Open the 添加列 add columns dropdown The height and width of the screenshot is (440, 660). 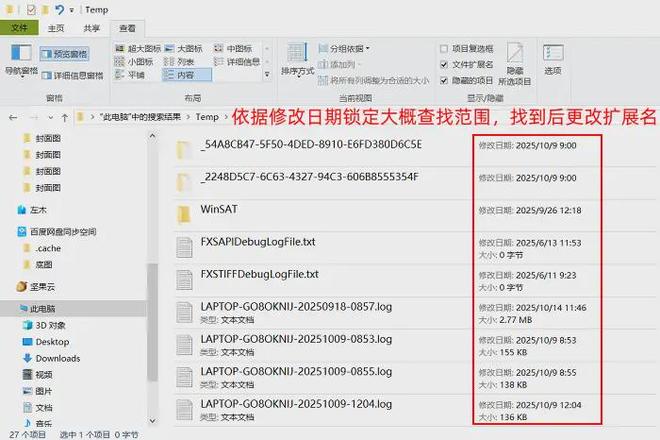(340, 64)
